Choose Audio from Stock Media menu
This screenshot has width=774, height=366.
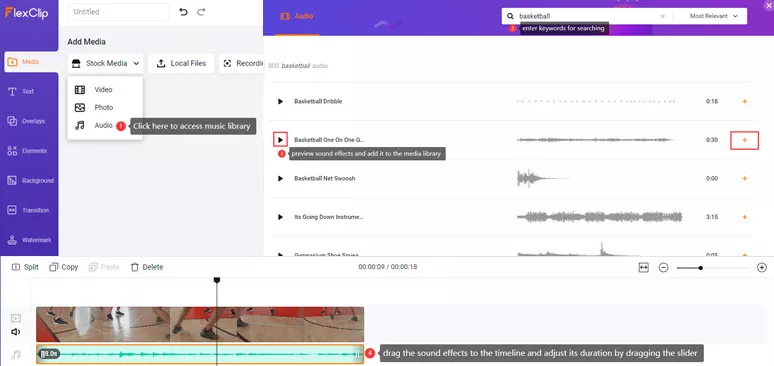click(x=95, y=125)
